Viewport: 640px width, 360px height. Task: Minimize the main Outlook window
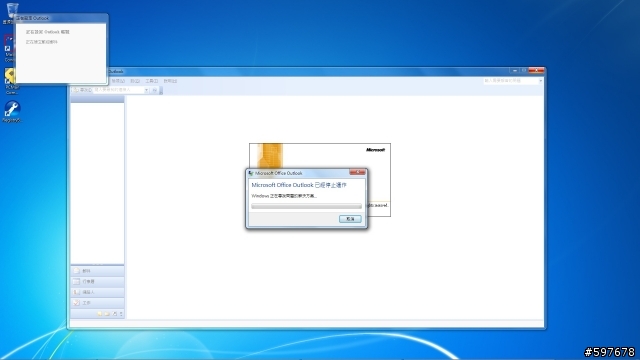point(515,71)
